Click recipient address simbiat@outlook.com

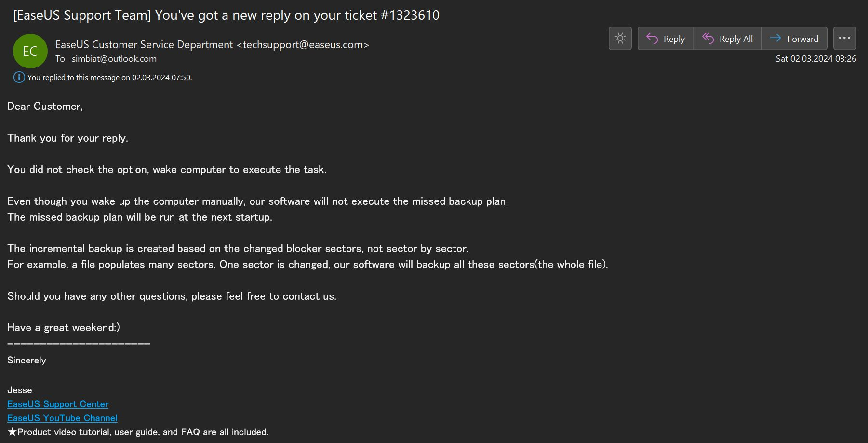click(114, 59)
